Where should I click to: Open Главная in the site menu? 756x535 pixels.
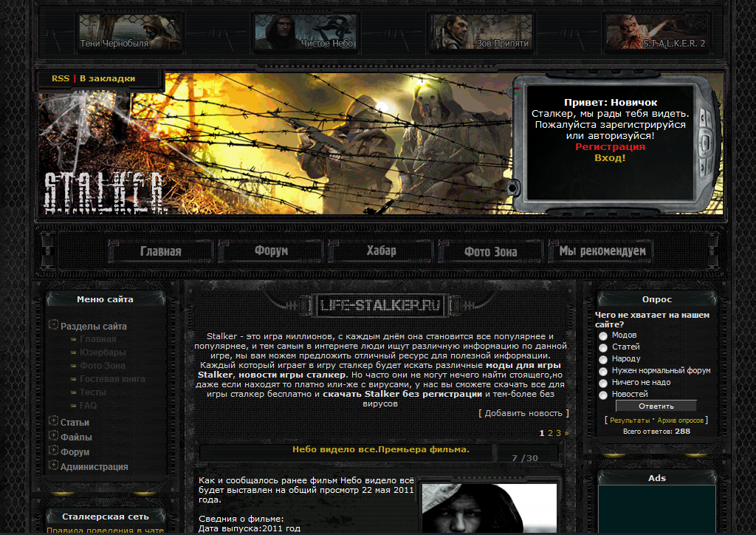(x=98, y=339)
